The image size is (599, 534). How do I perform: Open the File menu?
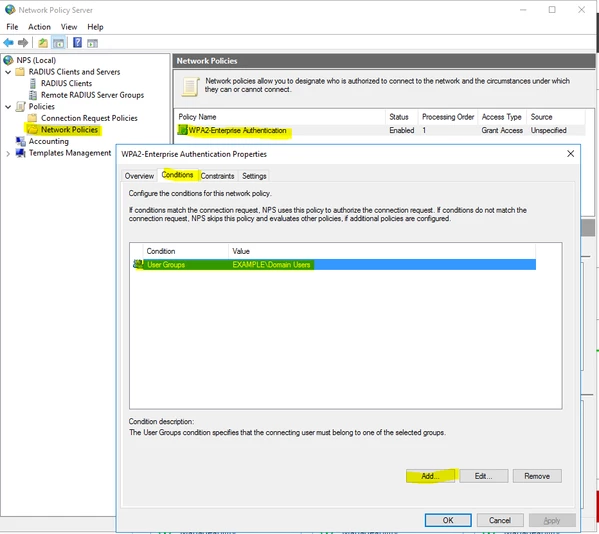click(12, 27)
